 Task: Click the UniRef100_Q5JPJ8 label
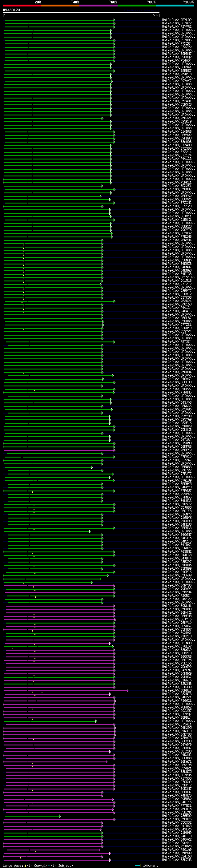tap(176, 74)
